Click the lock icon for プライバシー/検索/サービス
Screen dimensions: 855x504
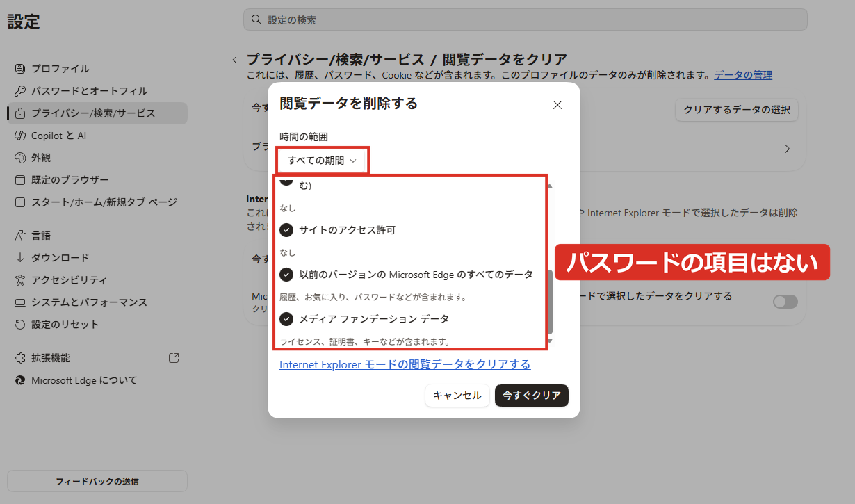point(19,113)
